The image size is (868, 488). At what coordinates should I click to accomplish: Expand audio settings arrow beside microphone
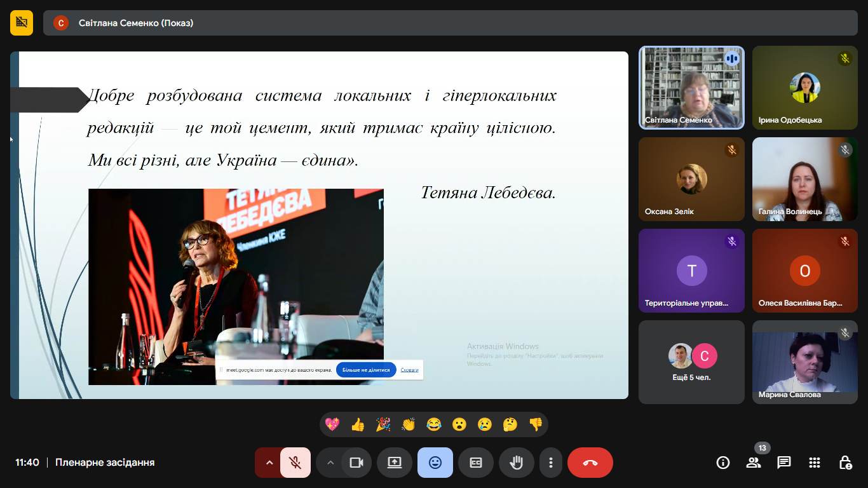(269, 463)
